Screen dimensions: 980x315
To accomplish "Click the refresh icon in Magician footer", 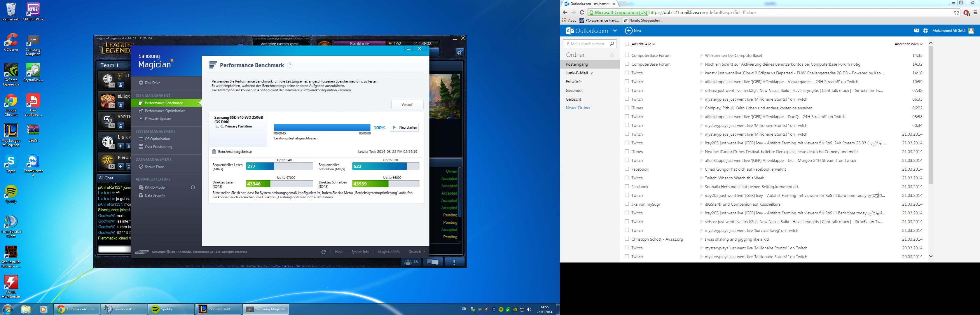I will click(323, 252).
